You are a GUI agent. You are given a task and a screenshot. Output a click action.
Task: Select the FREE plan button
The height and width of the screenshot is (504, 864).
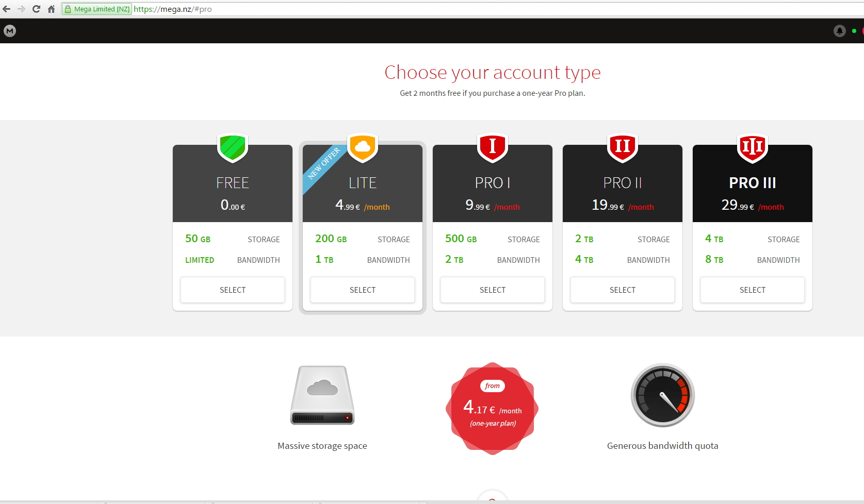233,290
